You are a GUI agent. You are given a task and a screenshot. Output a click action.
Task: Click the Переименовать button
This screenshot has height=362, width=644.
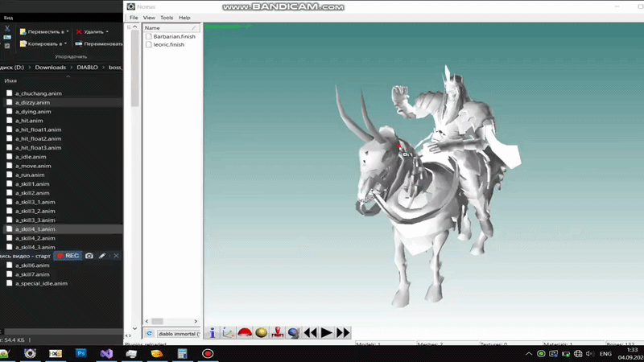click(x=99, y=43)
